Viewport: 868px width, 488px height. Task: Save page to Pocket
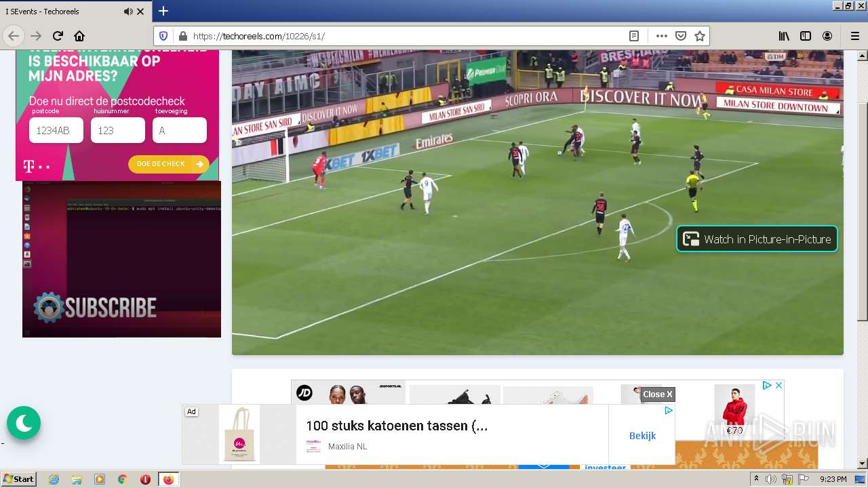[x=681, y=36]
